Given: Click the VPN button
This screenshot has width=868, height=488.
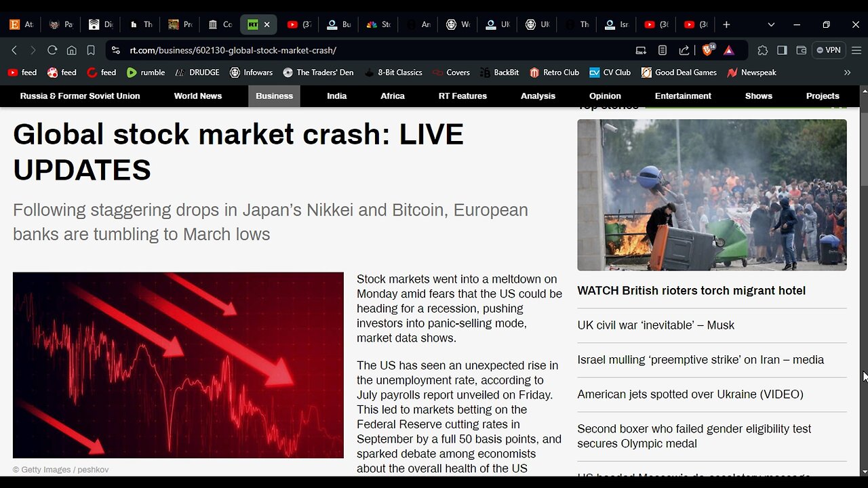Looking at the screenshot, I should pyautogui.click(x=829, y=50).
